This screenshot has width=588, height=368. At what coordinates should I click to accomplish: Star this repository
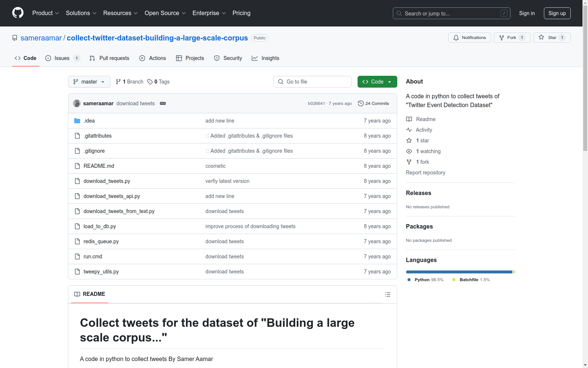(552, 38)
